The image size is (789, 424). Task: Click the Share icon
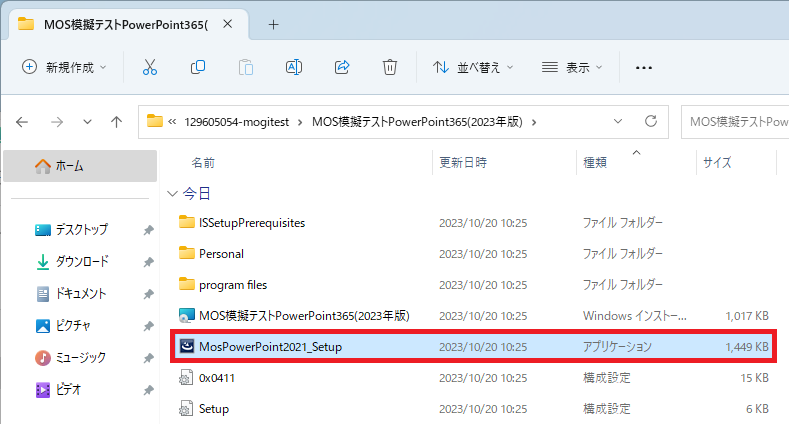click(x=342, y=67)
